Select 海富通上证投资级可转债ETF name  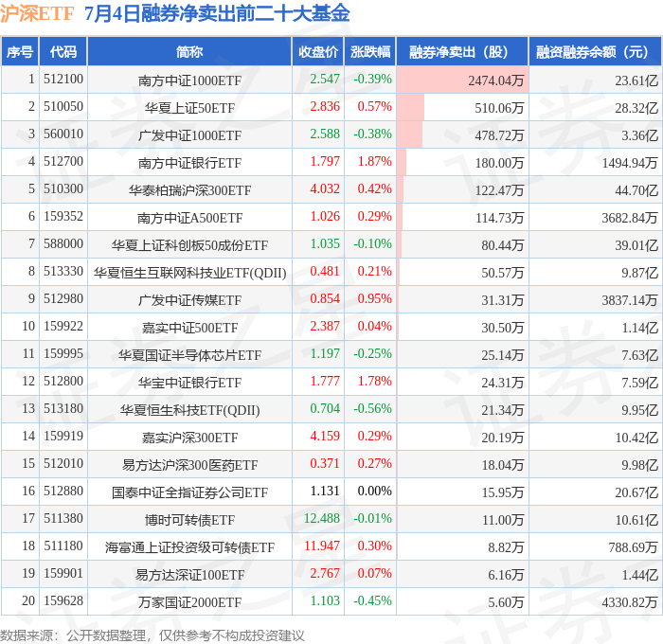click(189, 547)
